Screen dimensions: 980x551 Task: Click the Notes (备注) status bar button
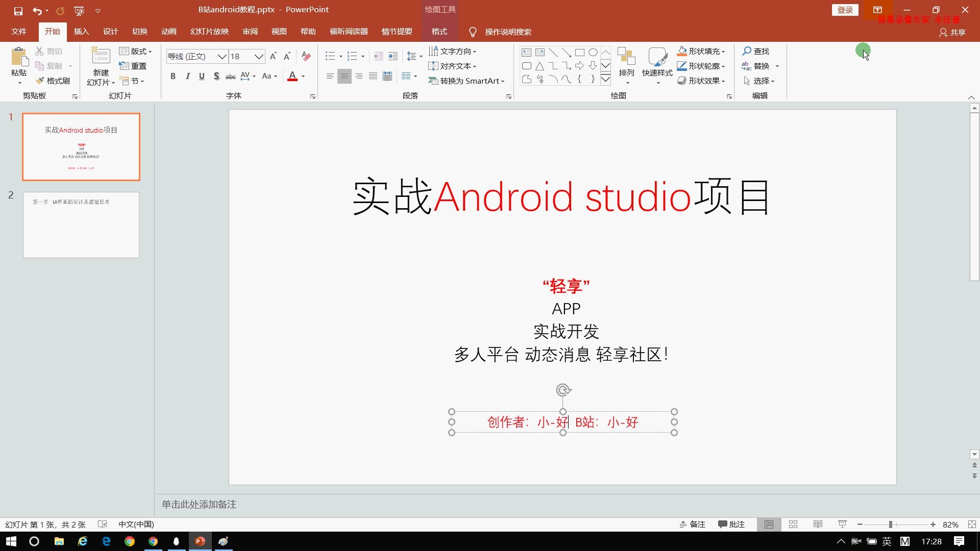coord(692,524)
